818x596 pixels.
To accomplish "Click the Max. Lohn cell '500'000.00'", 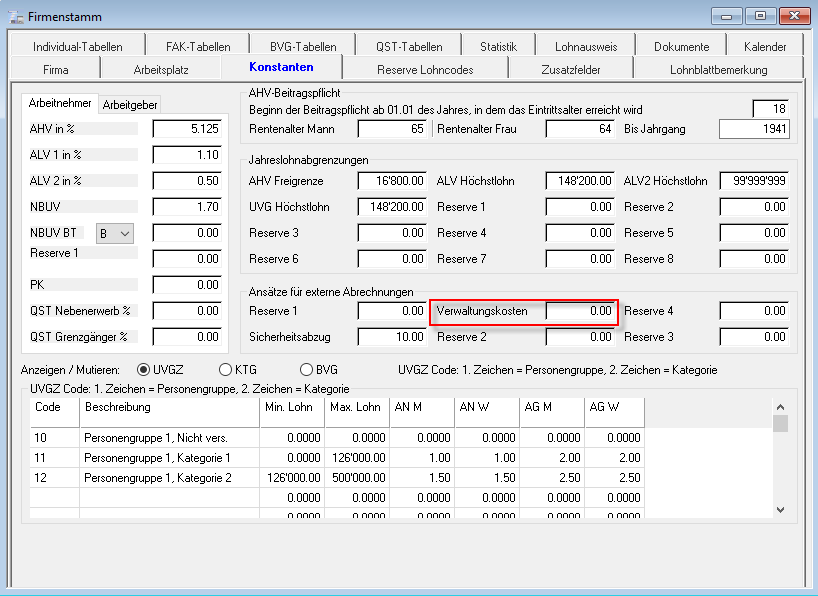I will point(357,478).
